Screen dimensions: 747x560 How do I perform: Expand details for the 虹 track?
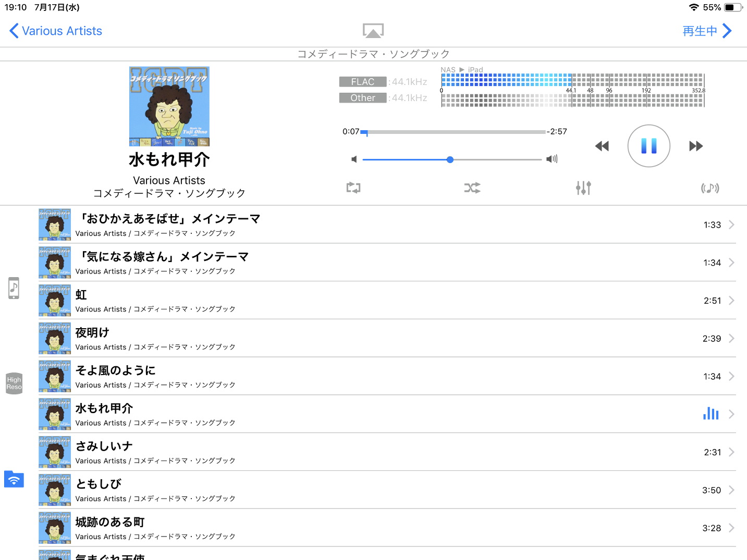pos(731,301)
